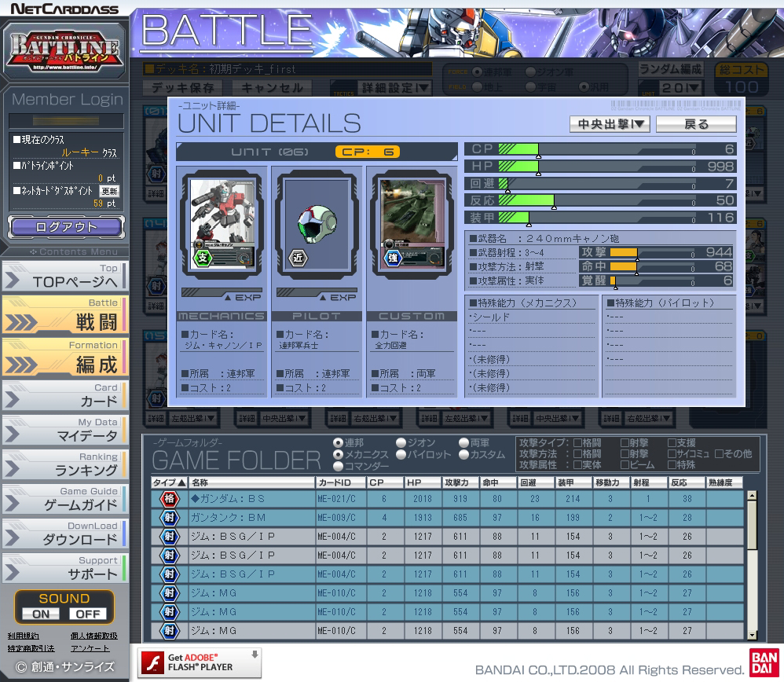Image resolution: width=784 pixels, height=682 pixels.
Task: Click the 射 type icon for ガンタンク:BM
Action: pos(170,518)
